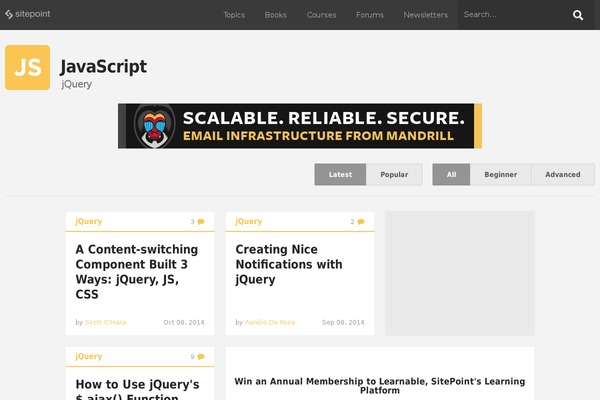Click the SitePoint logo
Viewport: 600px width, 400px height.
[x=27, y=14]
